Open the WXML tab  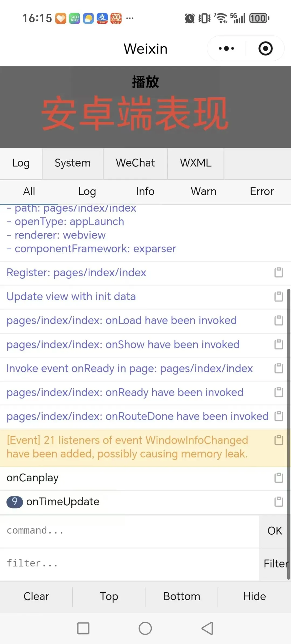coord(196,163)
